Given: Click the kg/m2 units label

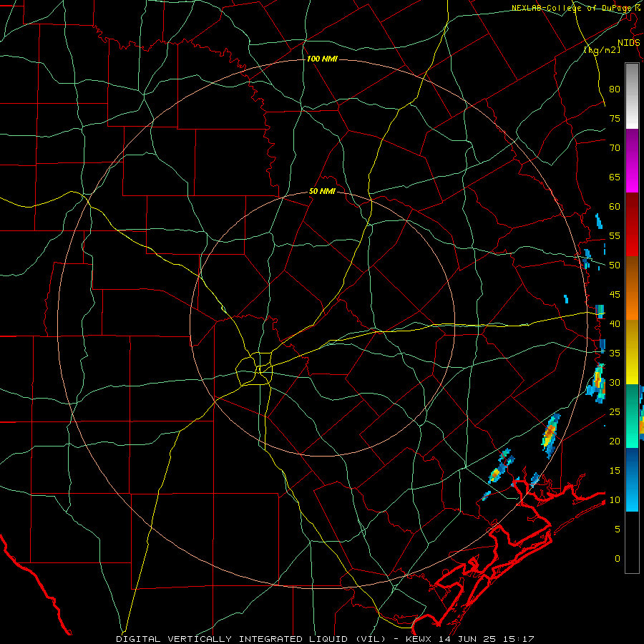Looking at the screenshot, I should [x=602, y=50].
